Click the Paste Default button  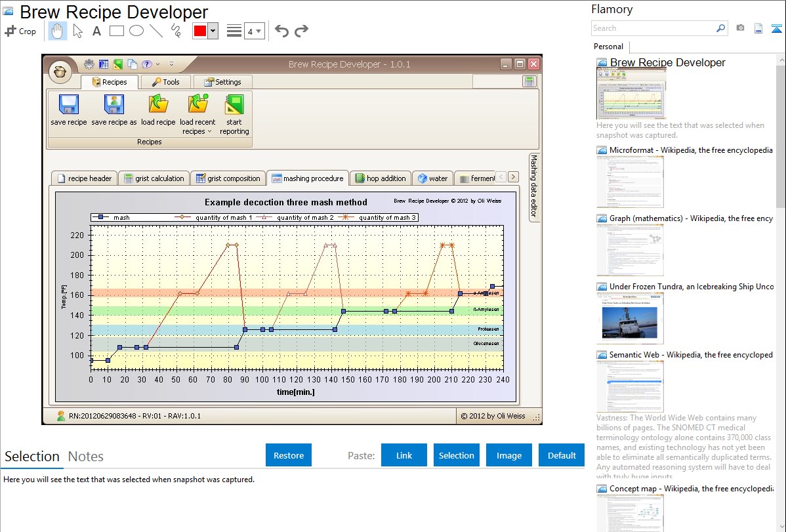pos(562,455)
